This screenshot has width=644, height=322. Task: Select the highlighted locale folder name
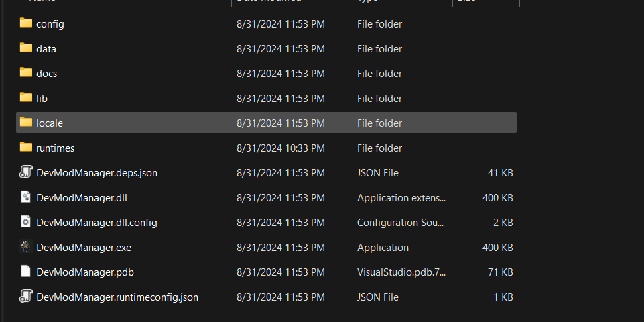50,123
